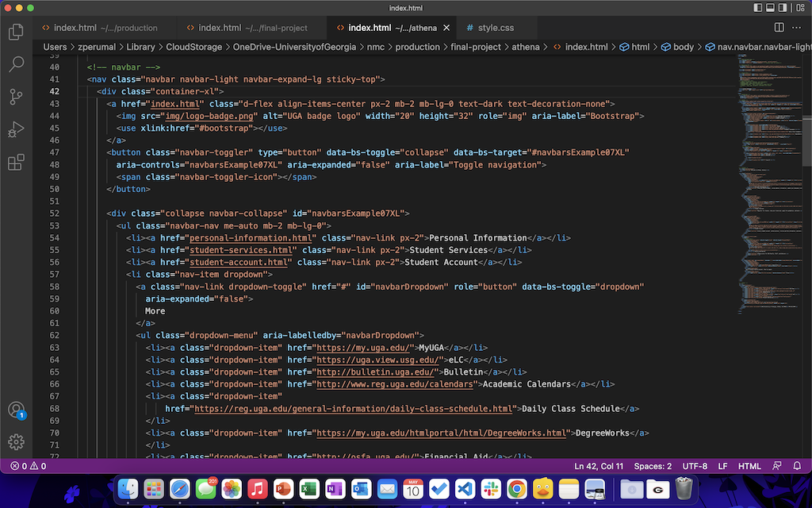This screenshot has width=812, height=508.
Task: Click the "More" text on line 60
Action: [x=155, y=311]
